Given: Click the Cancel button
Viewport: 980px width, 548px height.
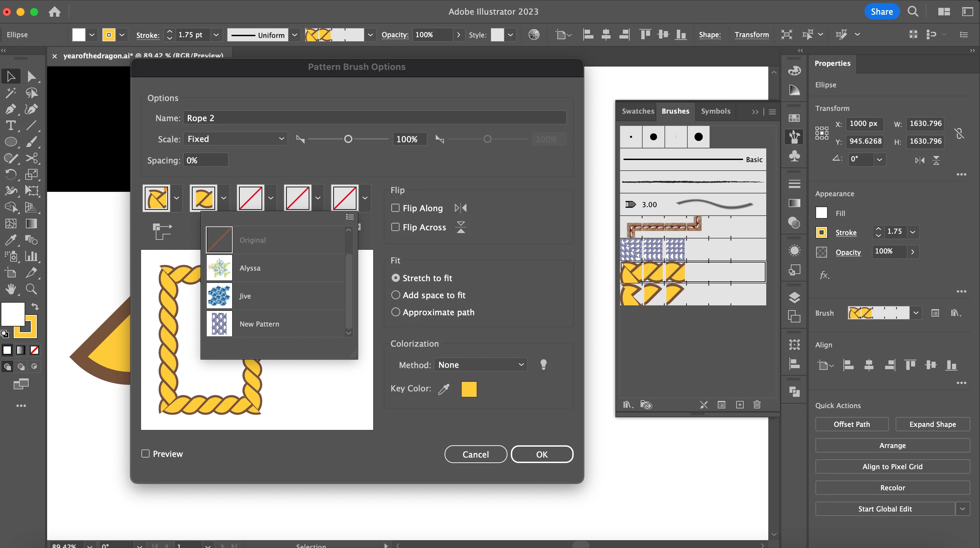Looking at the screenshot, I should coord(475,455).
